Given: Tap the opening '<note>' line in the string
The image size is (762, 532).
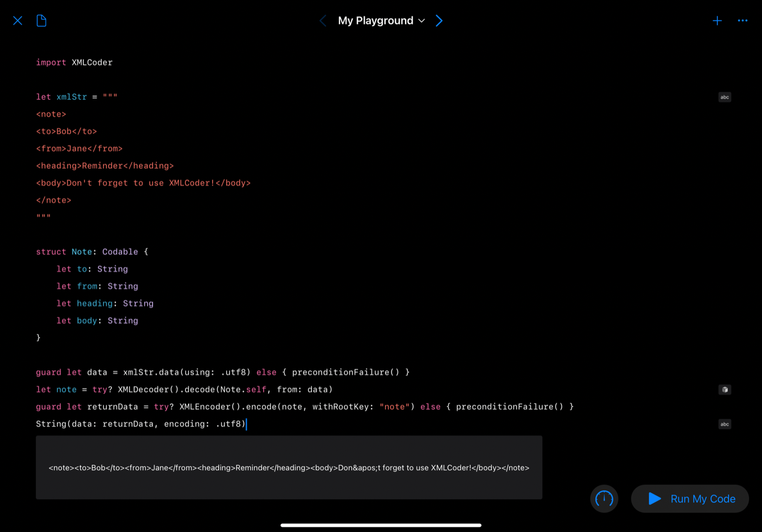Looking at the screenshot, I should pos(51,114).
